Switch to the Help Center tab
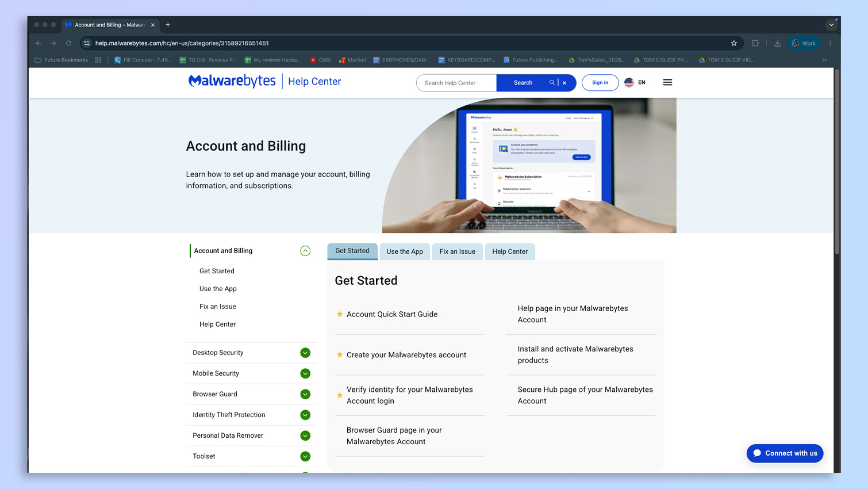This screenshot has height=489, width=868. tap(510, 251)
